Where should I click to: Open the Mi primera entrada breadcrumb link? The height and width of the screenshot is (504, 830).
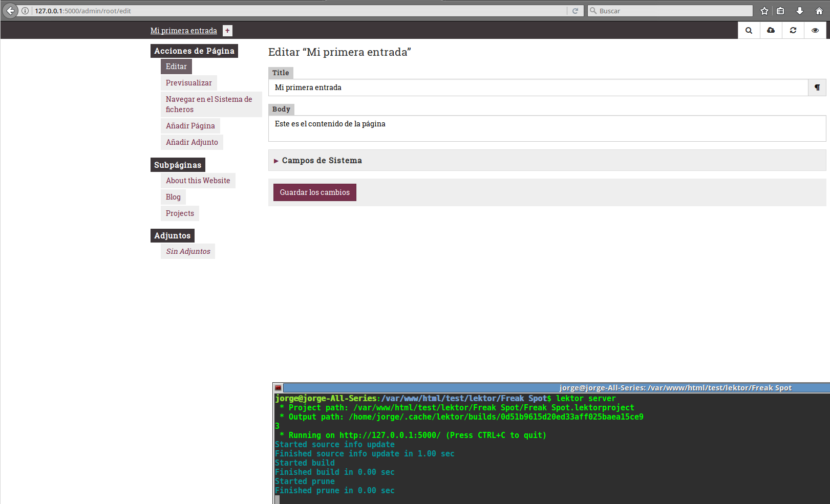click(183, 31)
